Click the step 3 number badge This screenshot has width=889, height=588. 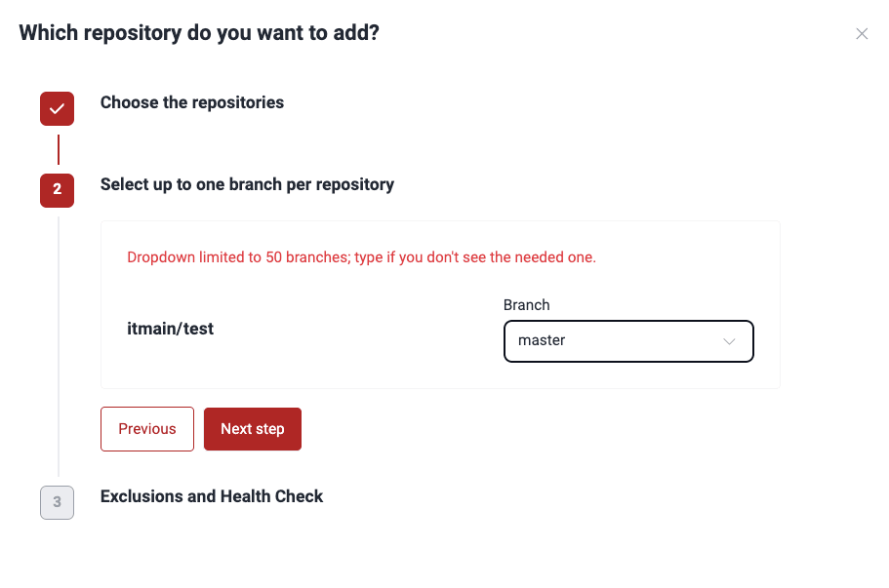(x=57, y=502)
